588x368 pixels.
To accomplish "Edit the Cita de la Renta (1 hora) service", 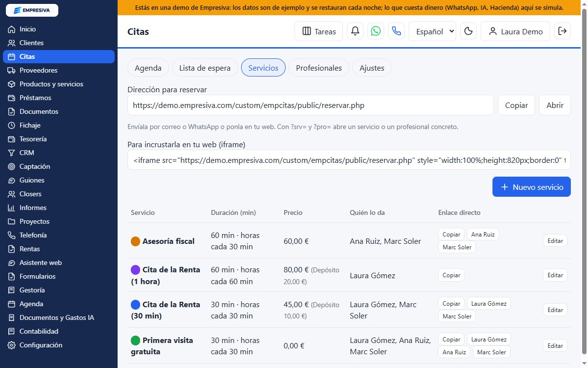I will [555, 275].
